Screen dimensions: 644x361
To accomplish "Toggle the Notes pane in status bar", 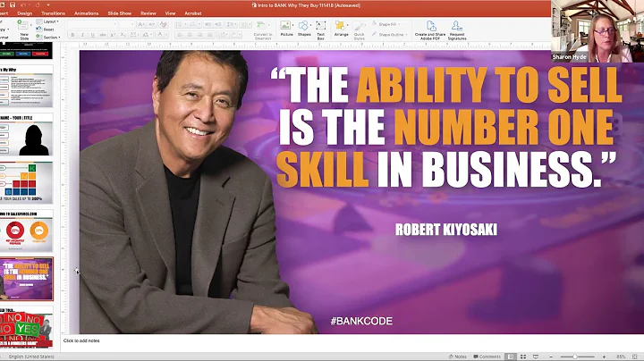I will click(x=457, y=357).
